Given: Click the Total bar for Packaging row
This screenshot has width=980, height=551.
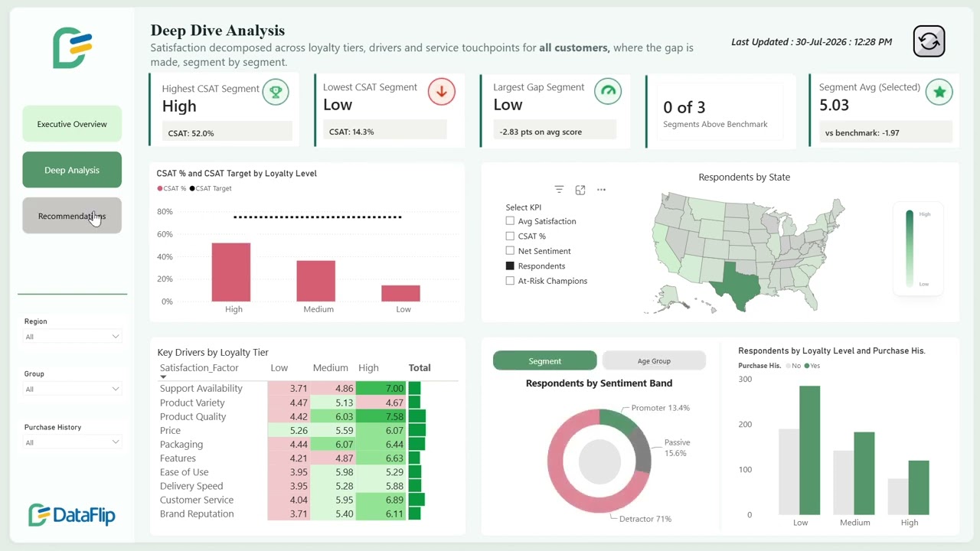Looking at the screenshot, I should (x=416, y=444).
